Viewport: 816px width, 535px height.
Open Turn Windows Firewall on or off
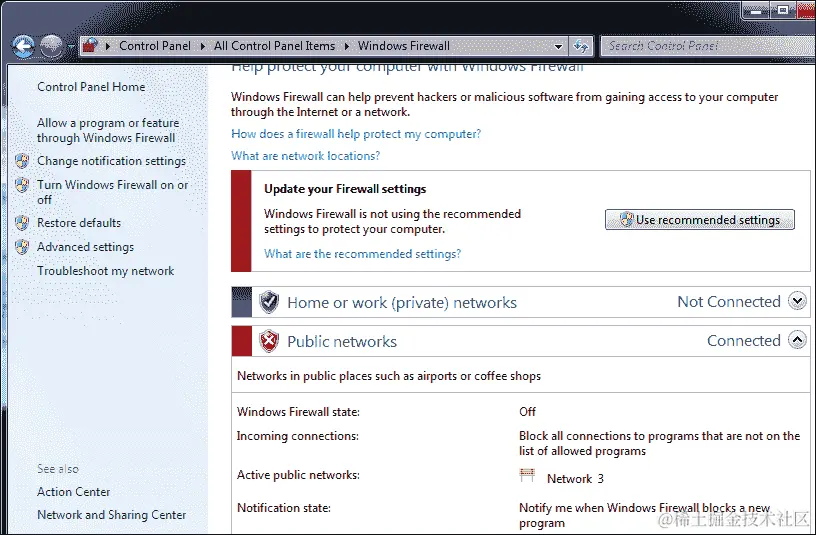112,192
